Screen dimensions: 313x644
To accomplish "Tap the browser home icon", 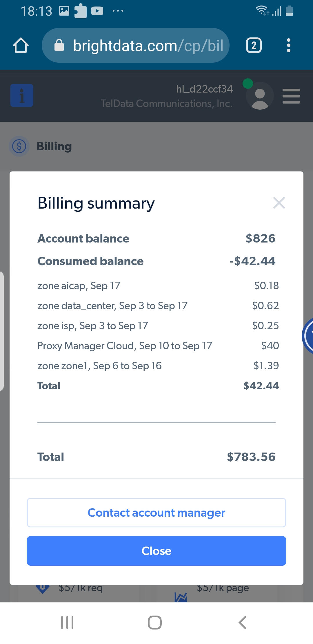I will pos(21,46).
